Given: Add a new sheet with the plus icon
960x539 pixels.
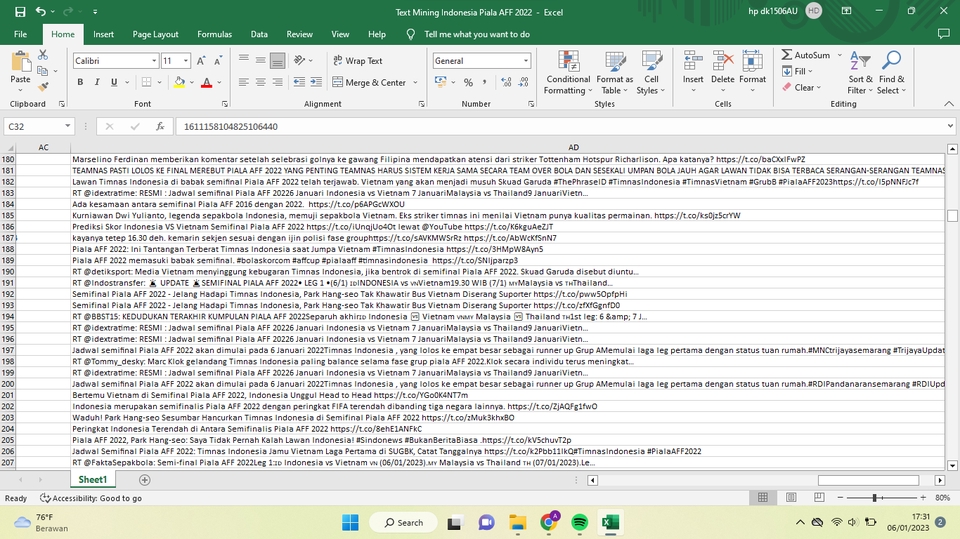Looking at the screenshot, I should tap(144, 480).
